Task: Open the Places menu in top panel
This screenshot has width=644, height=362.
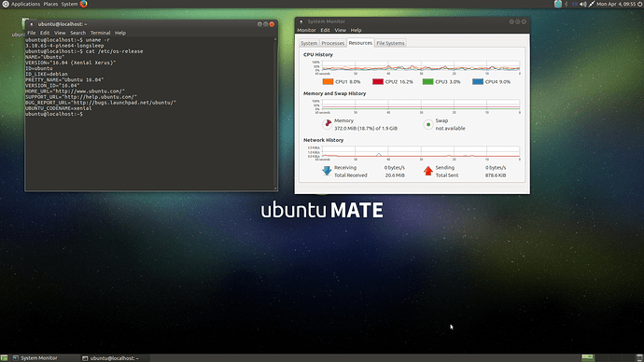Action: [x=50, y=4]
